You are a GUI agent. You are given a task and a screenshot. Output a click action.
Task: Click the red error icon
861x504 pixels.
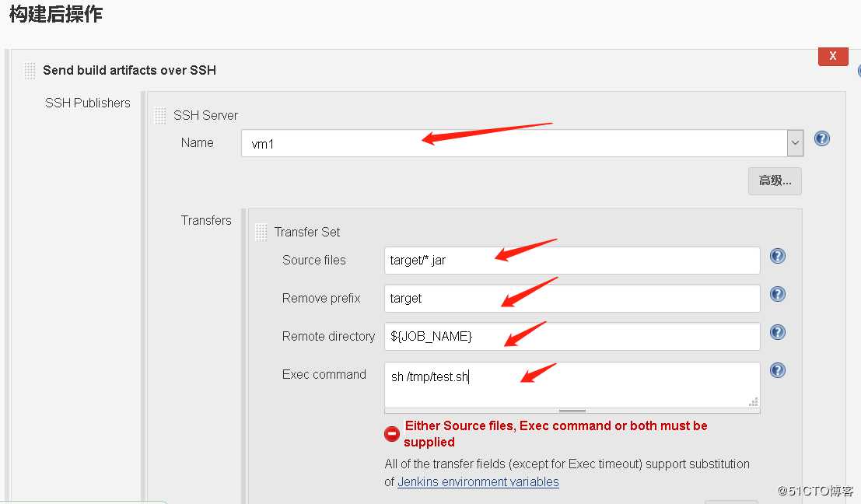(391, 434)
